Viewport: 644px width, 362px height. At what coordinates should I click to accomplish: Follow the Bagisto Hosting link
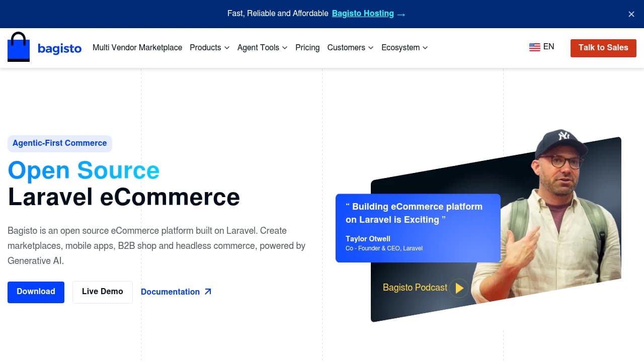[x=363, y=14]
